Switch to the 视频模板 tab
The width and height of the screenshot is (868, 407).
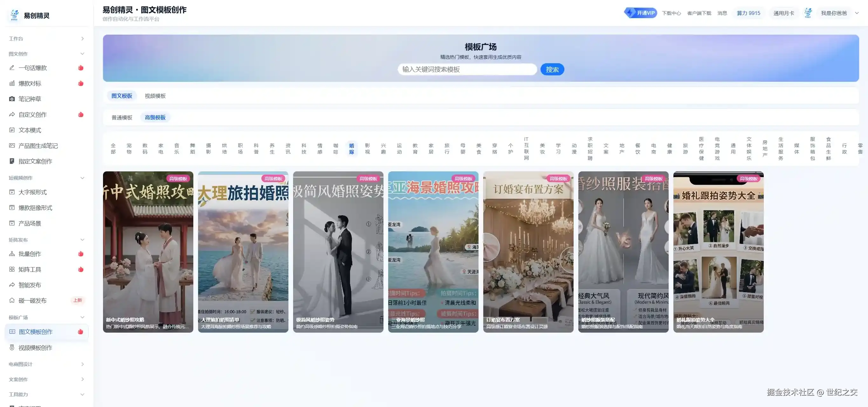click(x=155, y=96)
